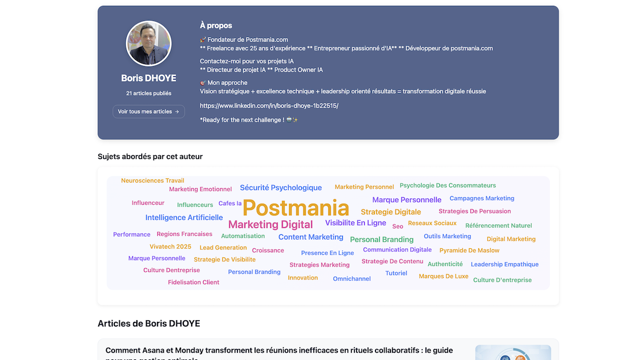644x360 pixels.
Task: Open the Pyramide De Maslow tag
Action: (x=469, y=250)
